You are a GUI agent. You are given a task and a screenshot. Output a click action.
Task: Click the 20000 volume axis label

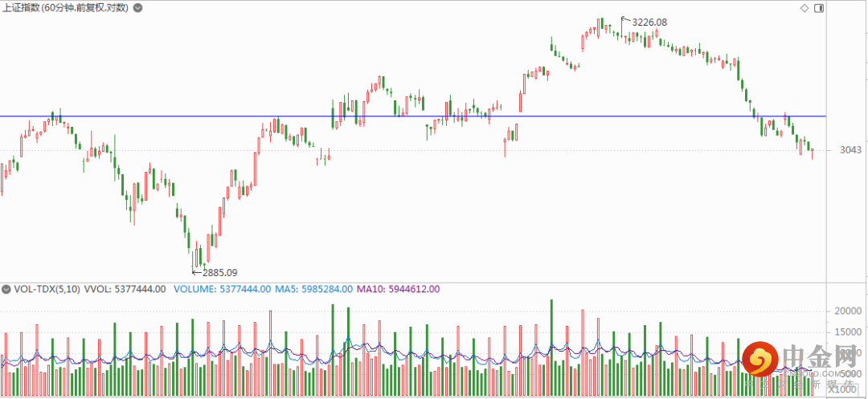click(850, 311)
